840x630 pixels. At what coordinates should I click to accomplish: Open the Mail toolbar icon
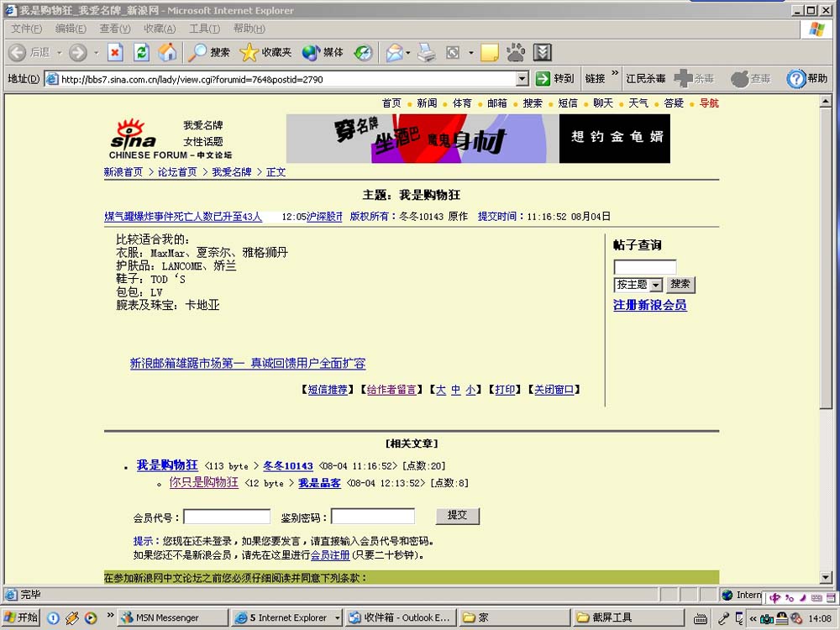[394, 52]
